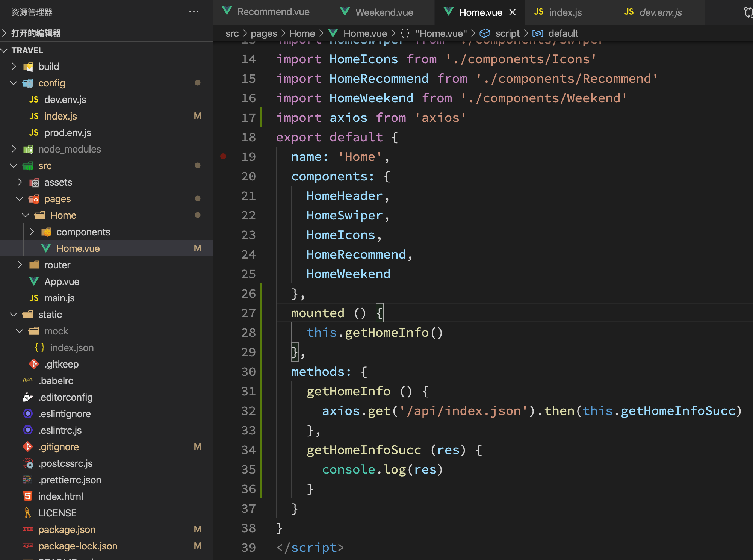Expand the components folder
The width and height of the screenshot is (753, 560).
pyautogui.click(x=32, y=232)
